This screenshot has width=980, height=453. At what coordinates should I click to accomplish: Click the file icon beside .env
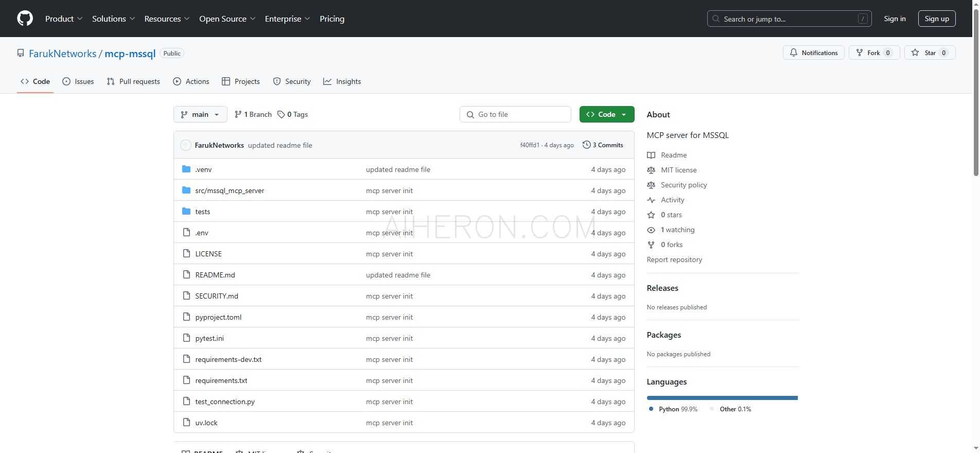coord(186,233)
